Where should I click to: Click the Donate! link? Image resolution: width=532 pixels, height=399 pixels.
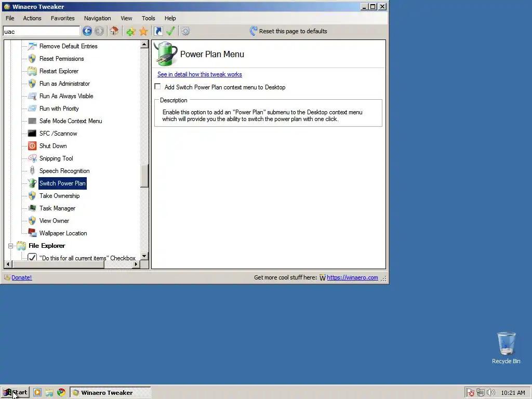click(22, 277)
